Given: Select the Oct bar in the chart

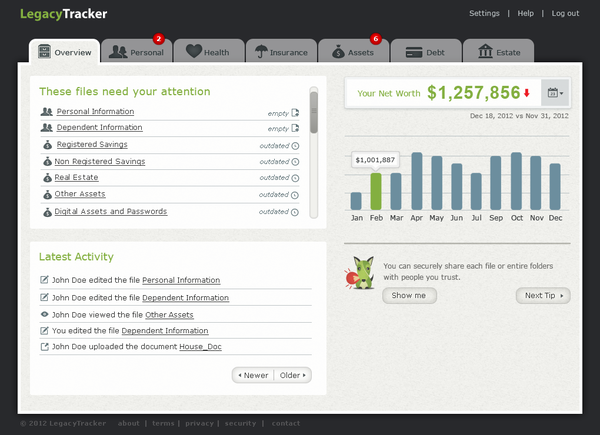Looking at the screenshot, I should 516,181.
